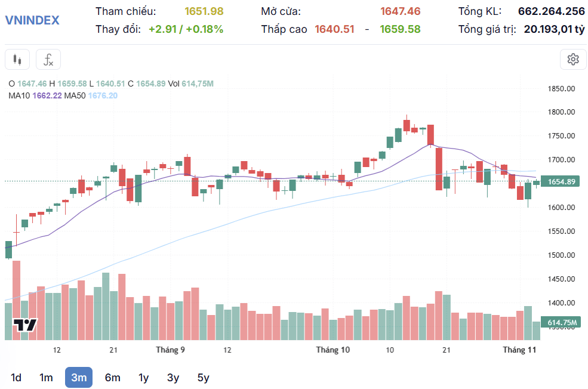The width and height of the screenshot is (588, 389).
Task: Click the MA10 indicator legend label
Action: (x=19, y=95)
